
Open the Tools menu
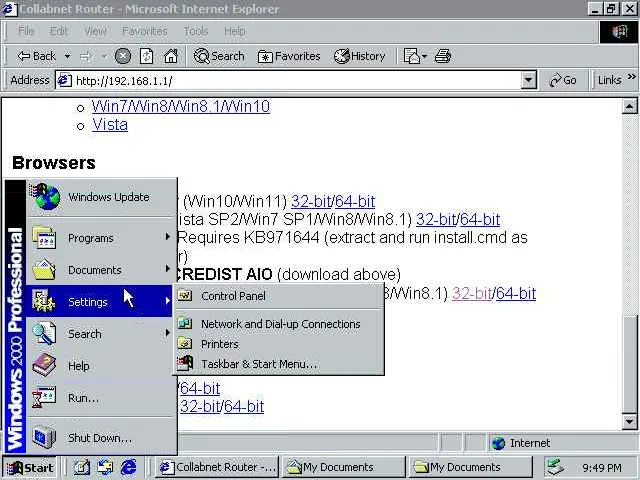click(196, 31)
